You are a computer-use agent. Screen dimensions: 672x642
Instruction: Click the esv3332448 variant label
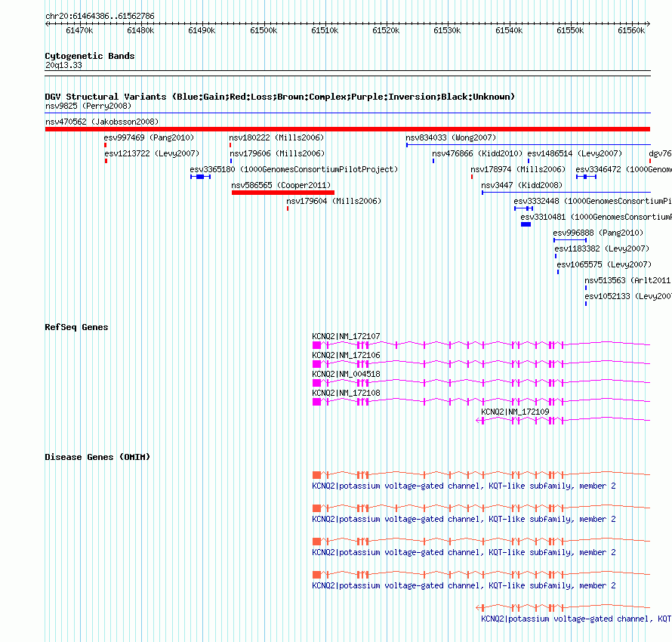[x=593, y=201]
